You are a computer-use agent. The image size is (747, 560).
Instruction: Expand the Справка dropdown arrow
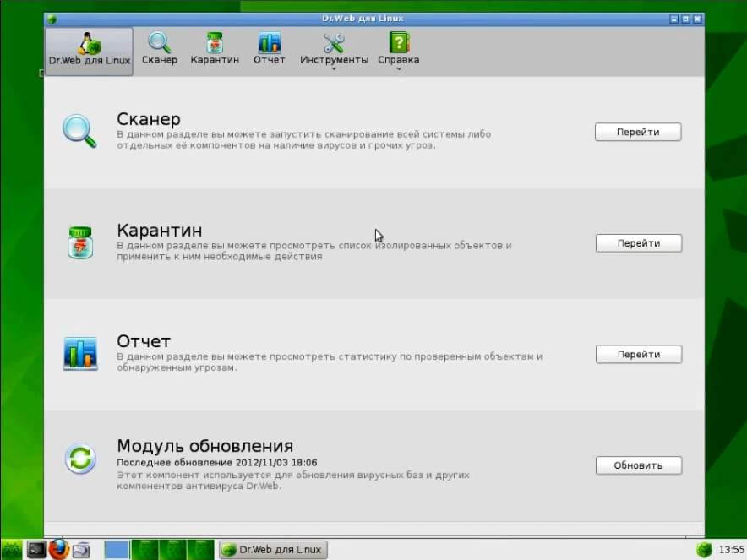pyautogui.click(x=399, y=69)
